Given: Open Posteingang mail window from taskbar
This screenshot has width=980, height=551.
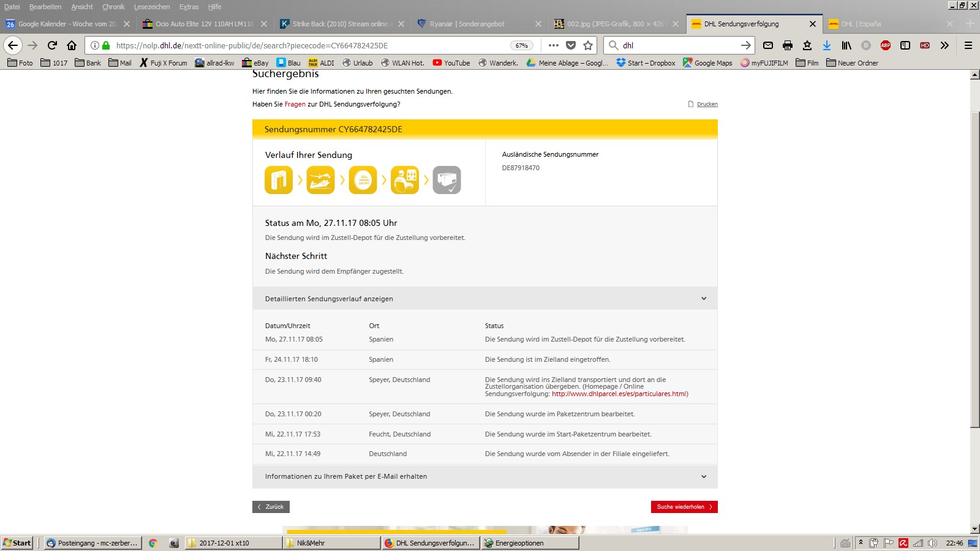Looking at the screenshot, I should [x=93, y=543].
